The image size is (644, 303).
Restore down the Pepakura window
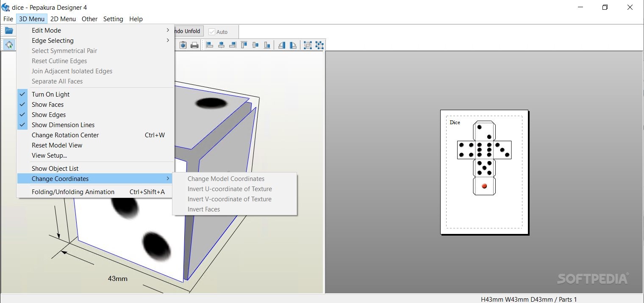605,7
